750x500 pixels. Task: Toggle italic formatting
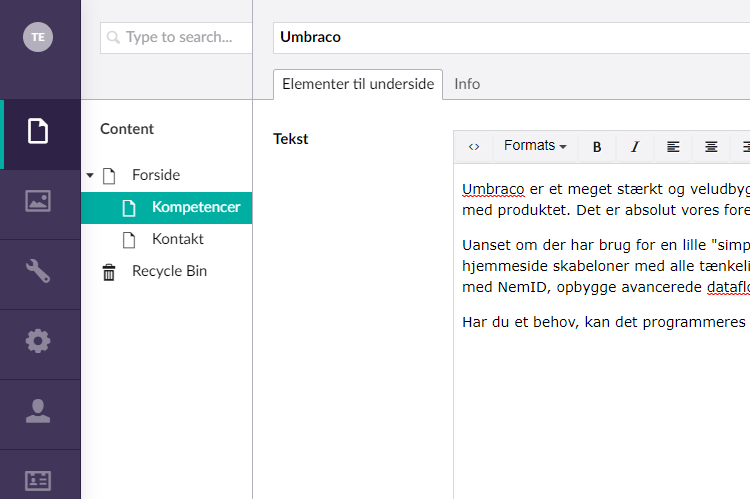(635, 147)
